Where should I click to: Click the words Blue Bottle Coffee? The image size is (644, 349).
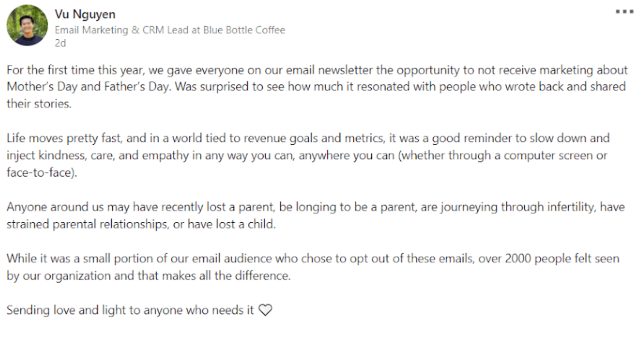[244, 30]
